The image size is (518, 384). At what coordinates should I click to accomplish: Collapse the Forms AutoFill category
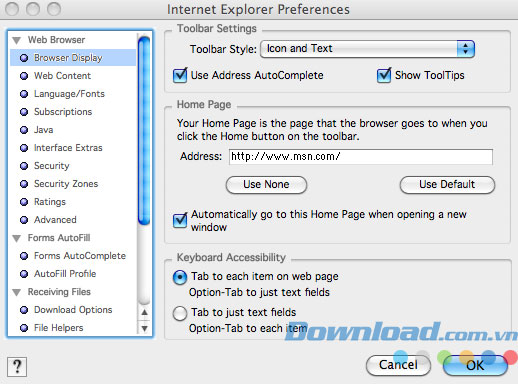pos(16,238)
